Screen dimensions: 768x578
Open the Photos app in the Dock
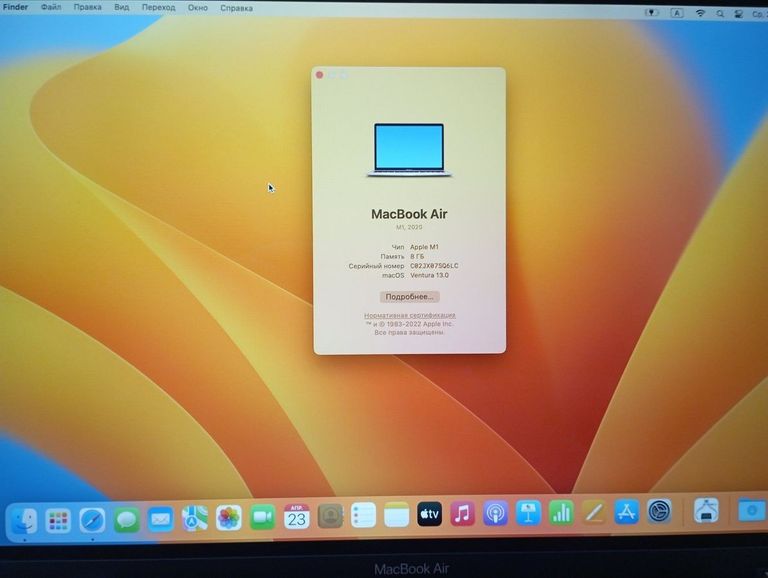(229, 518)
